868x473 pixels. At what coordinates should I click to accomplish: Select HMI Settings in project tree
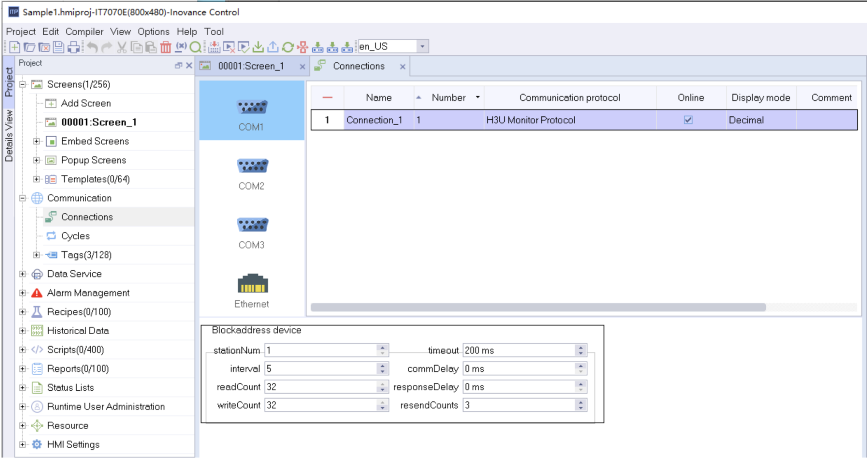73,445
